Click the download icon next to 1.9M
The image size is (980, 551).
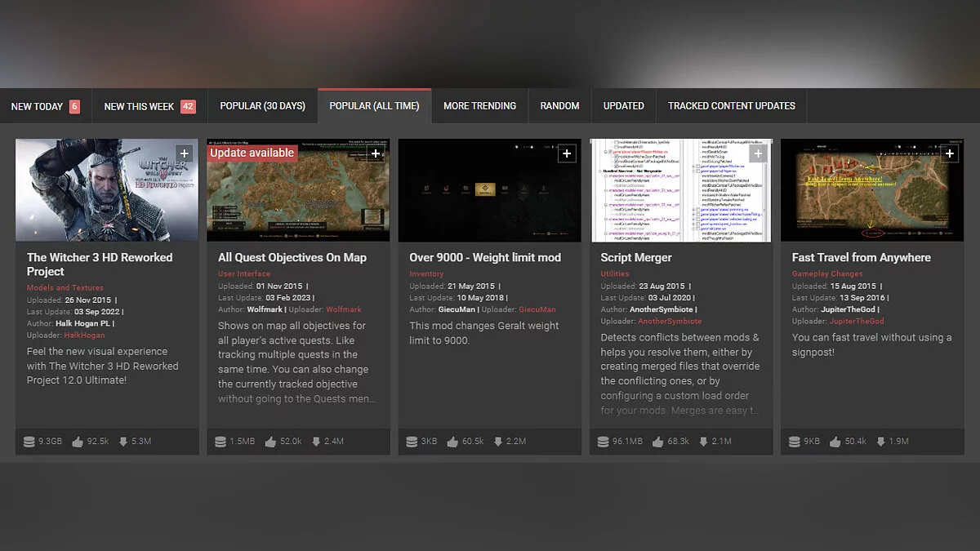click(x=880, y=442)
